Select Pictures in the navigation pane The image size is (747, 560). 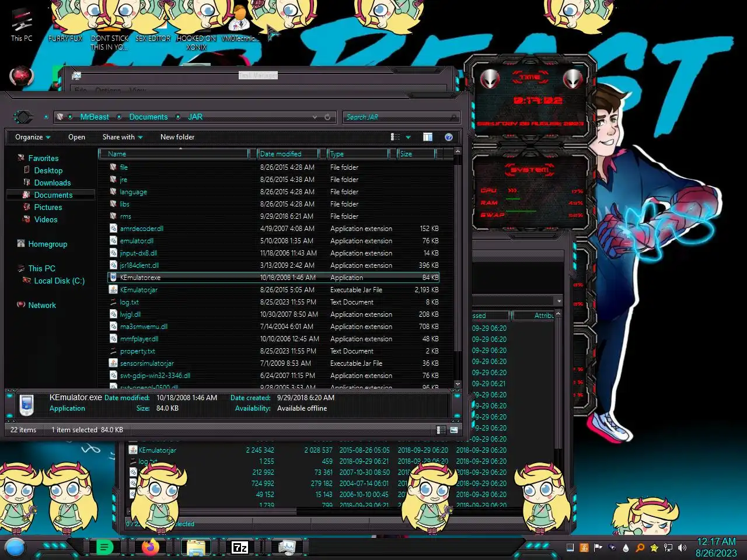[x=48, y=208]
